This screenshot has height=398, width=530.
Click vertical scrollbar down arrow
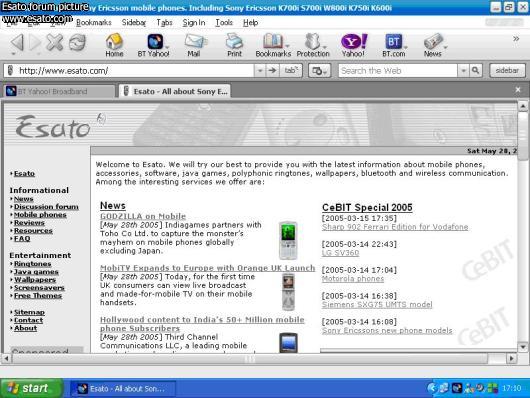pyautogui.click(x=523, y=347)
